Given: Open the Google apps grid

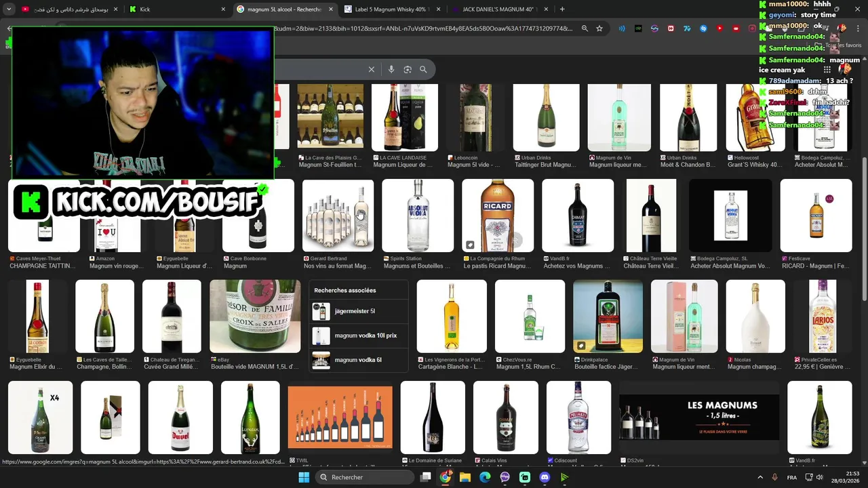Looking at the screenshot, I should click(827, 69).
